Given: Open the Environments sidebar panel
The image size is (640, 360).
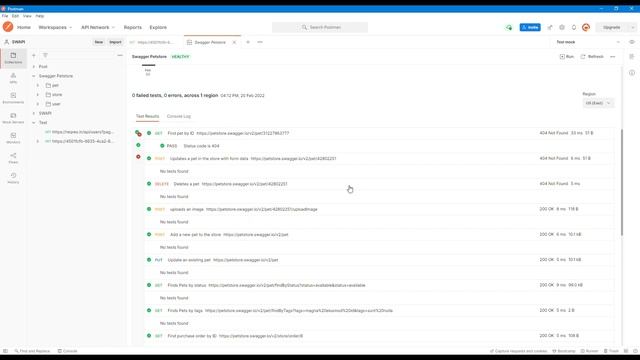Looking at the screenshot, I should tap(13, 98).
